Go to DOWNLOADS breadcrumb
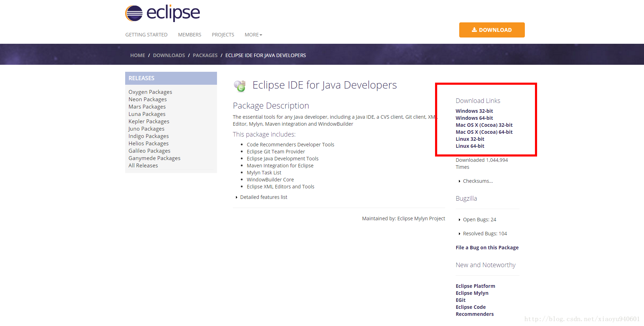The width and height of the screenshot is (644, 326). tap(169, 55)
